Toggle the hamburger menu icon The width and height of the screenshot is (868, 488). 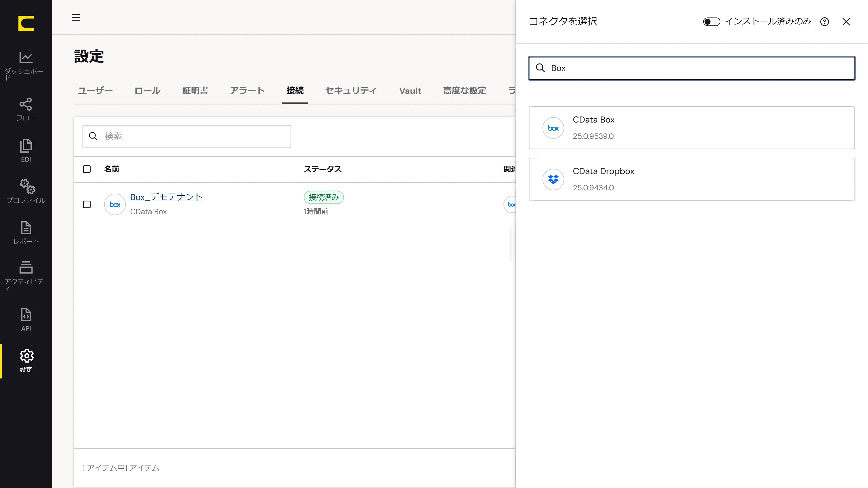[x=76, y=17]
